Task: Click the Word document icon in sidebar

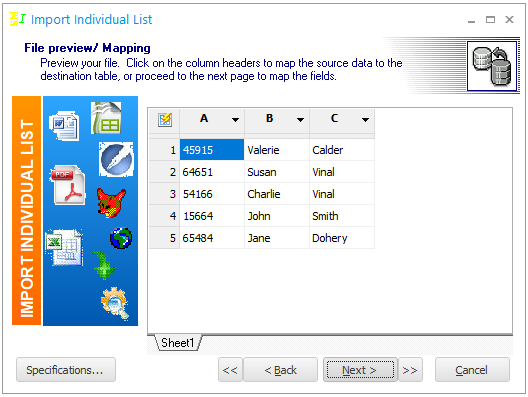Action: [x=64, y=126]
